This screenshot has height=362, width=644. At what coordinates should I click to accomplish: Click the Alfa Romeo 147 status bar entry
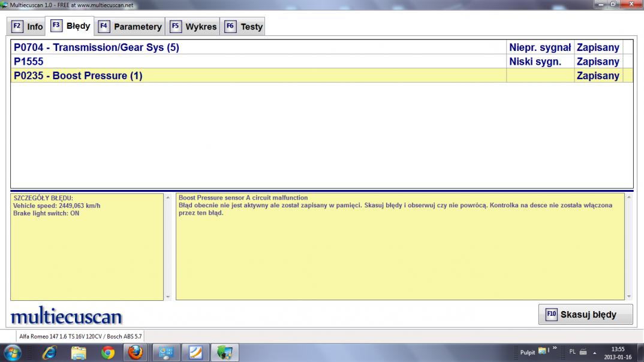coord(80,336)
